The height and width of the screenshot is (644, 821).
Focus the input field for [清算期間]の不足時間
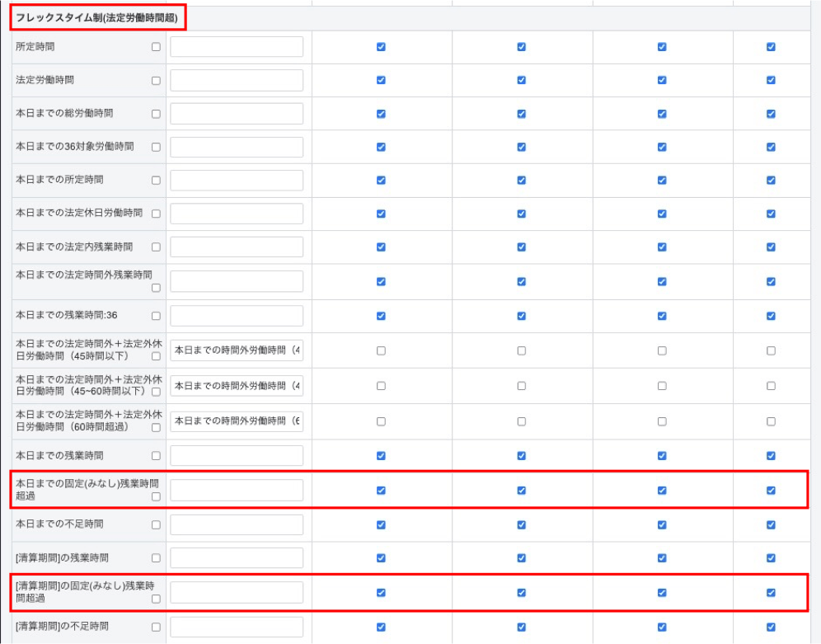(x=237, y=627)
